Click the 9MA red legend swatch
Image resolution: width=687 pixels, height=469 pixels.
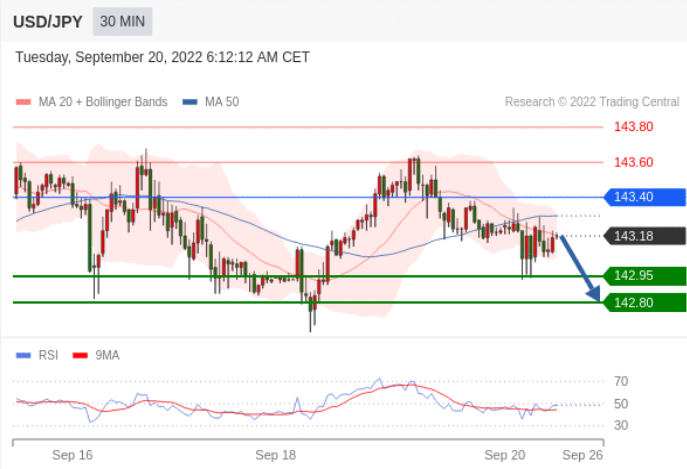(x=80, y=355)
